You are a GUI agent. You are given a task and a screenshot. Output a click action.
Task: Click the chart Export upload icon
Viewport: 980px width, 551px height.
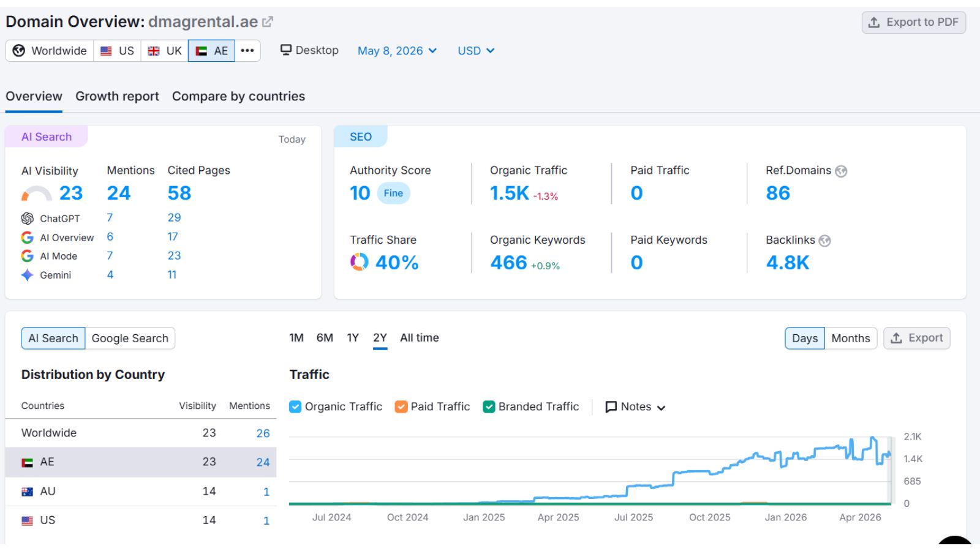896,338
